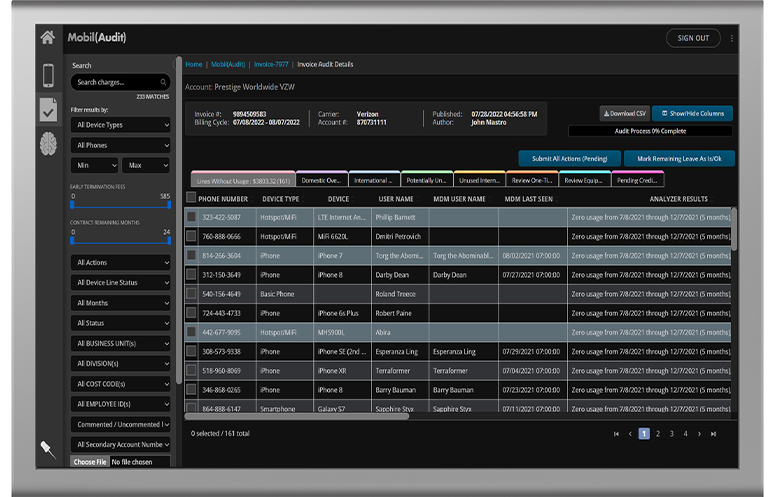Image resolution: width=772 pixels, height=497 pixels.
Task: Open the Home icon in sidebar
Action: (47, 38)
